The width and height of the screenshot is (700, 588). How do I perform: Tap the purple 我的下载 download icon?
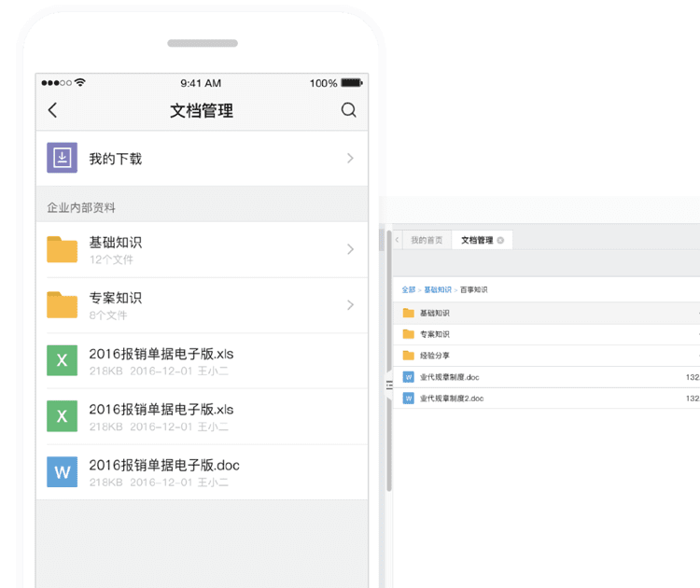click(63, 158)
